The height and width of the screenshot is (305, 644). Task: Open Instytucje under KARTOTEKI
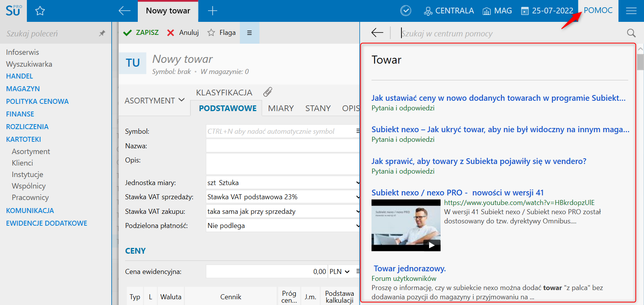(x=27, y=174)
